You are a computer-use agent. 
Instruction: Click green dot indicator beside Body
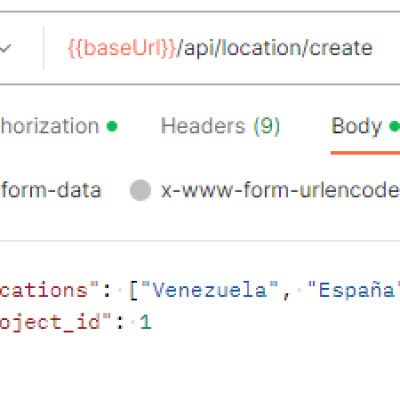point(395,126)
